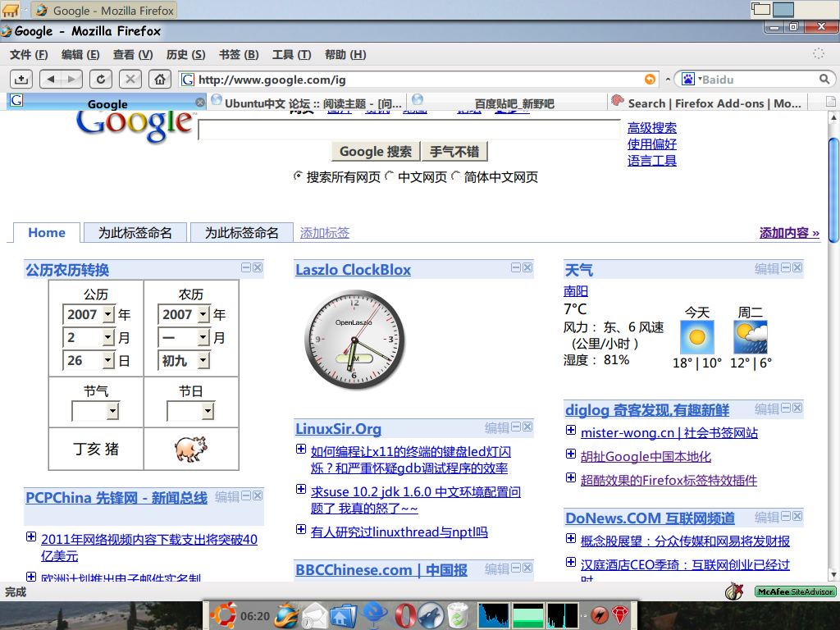The height and width of the screenshot is (630, 840).
Task: Click the Stop loading X icon
Action: tap(130, 80)
